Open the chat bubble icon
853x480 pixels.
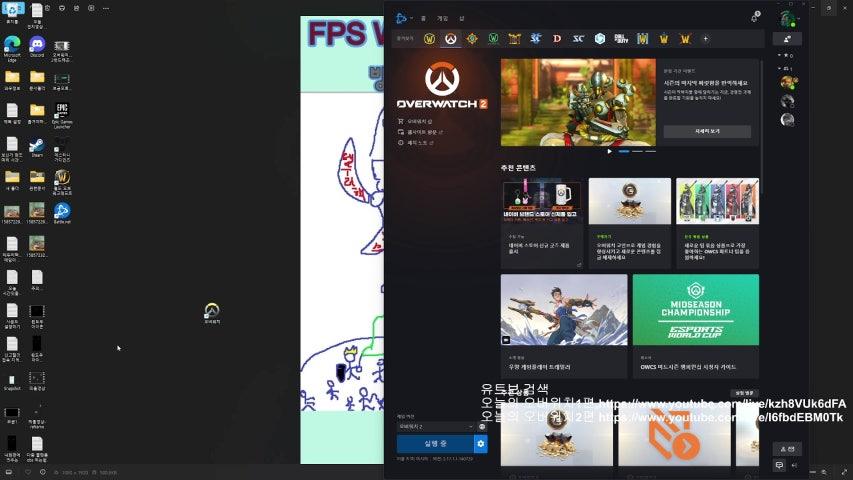tap(780, 465)
